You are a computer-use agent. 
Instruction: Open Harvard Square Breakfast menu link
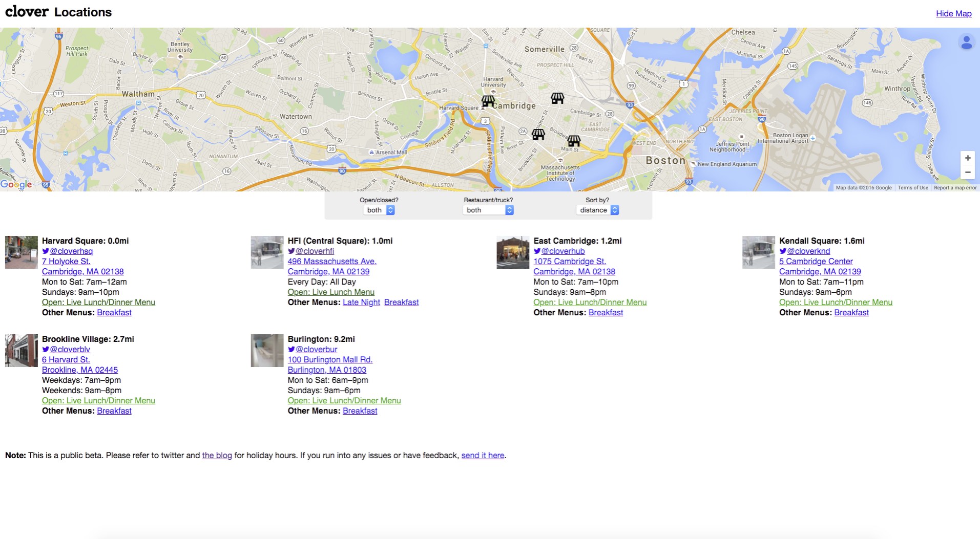click(114, 312)
